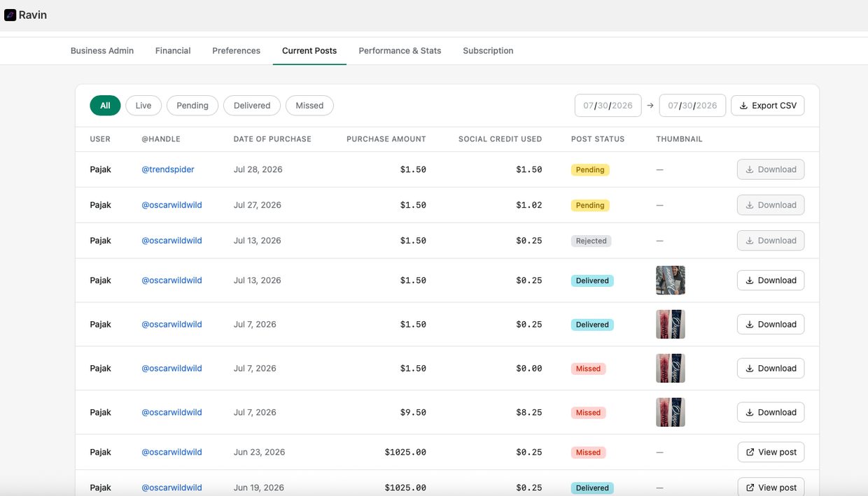Open thumbnail of $9.50 Missed post

point(671,413)
